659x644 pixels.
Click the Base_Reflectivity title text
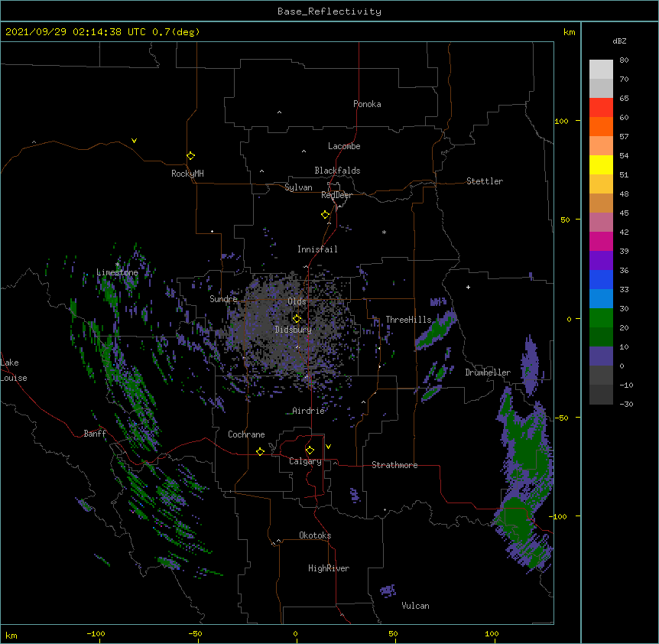point(329,11)
